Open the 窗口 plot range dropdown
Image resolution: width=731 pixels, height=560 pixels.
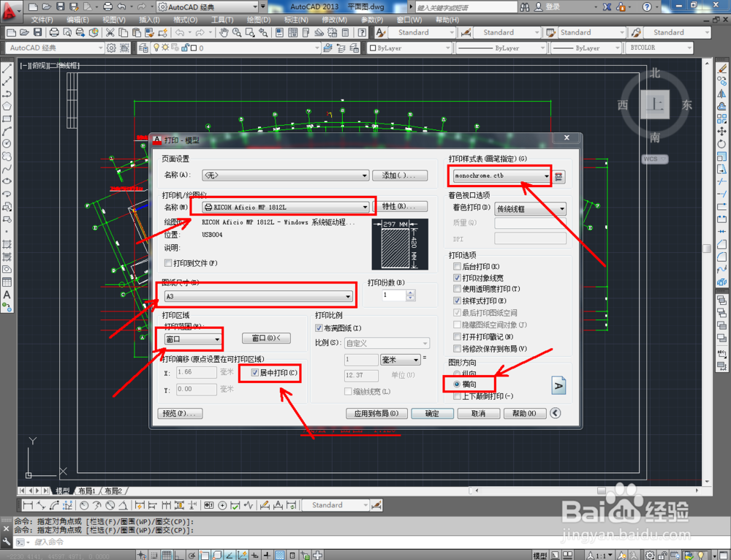point(193,339)
